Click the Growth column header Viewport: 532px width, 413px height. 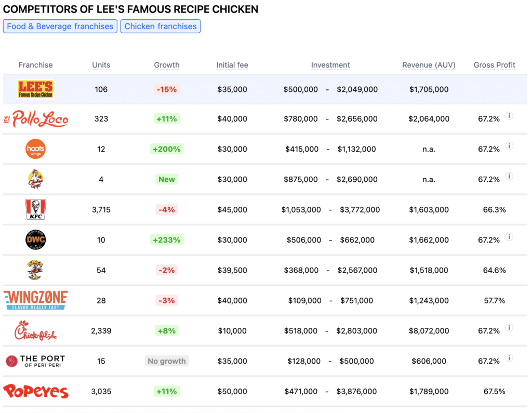(x=167, y=65)
